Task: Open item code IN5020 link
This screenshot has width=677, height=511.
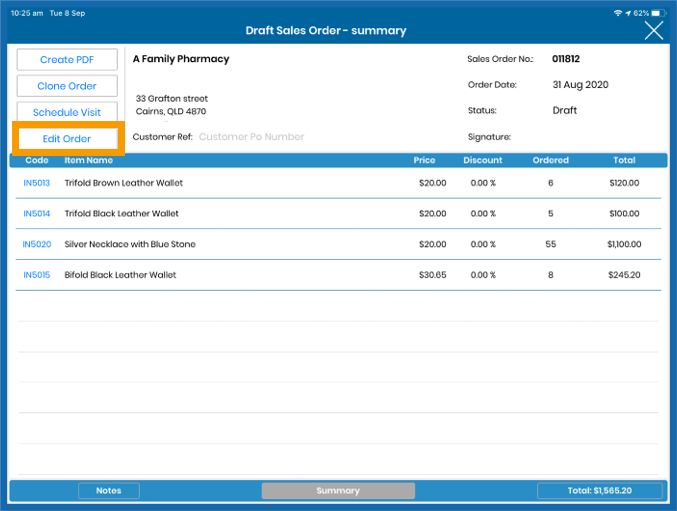Action: tap(37, 245)
